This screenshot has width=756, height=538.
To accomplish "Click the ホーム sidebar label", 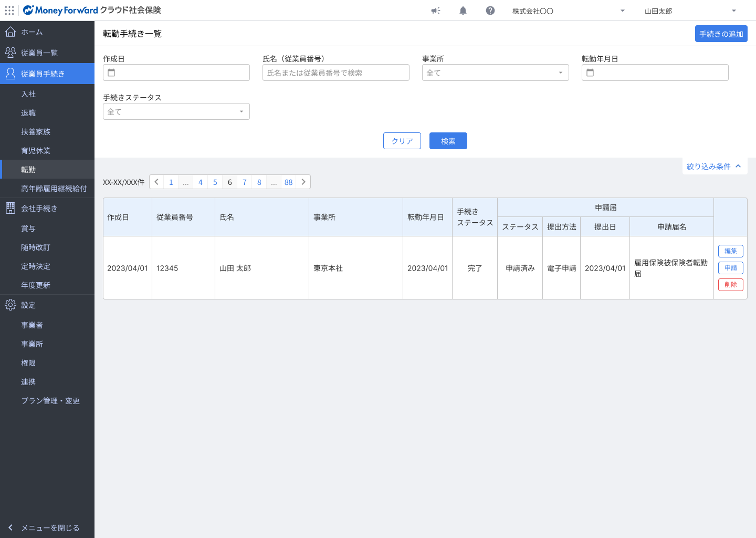I will tap(32, 32).
